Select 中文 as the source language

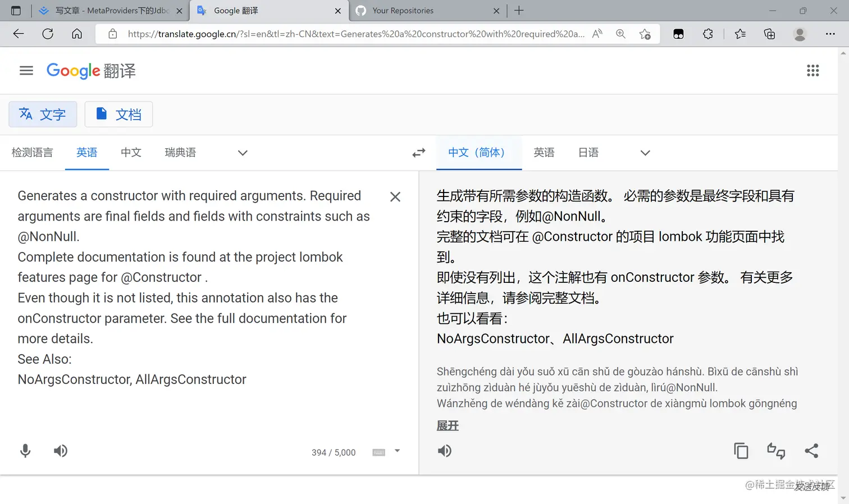(x=131, y=153)
